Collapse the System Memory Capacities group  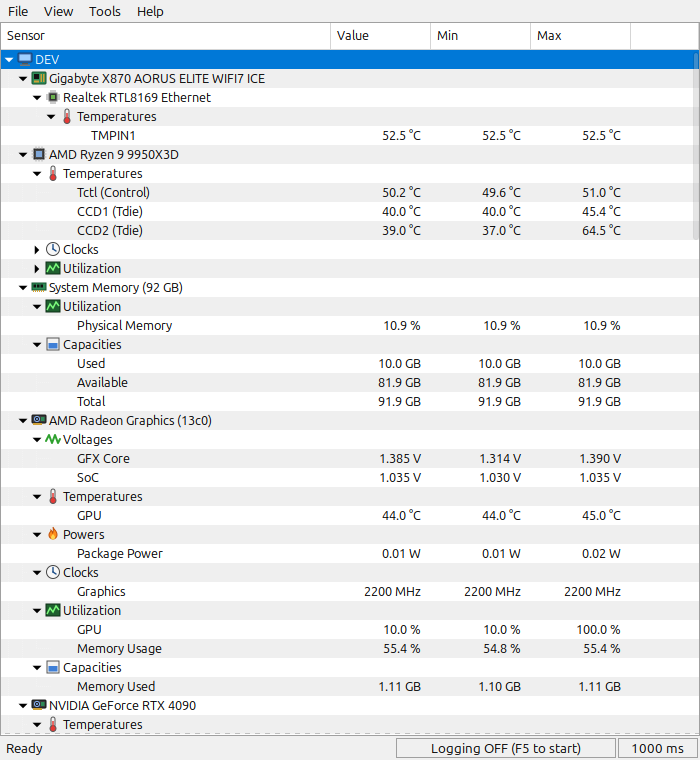click(37, 345)
